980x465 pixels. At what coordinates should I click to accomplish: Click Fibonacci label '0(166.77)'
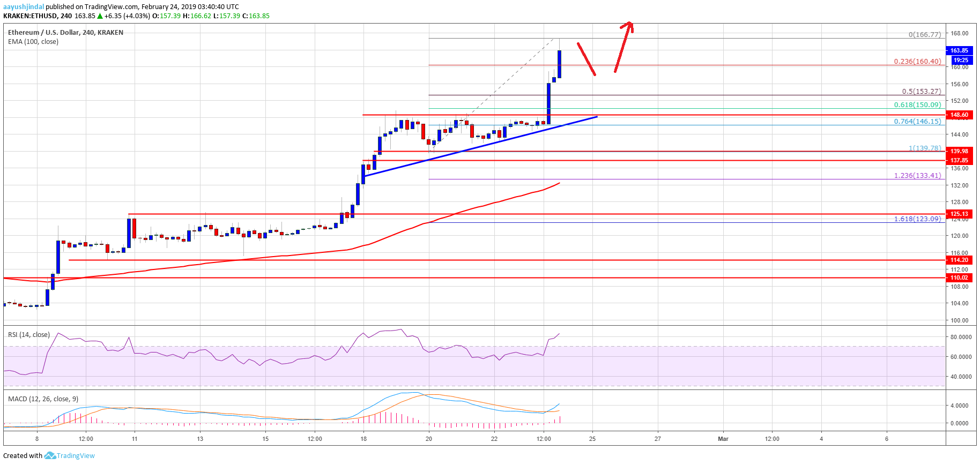pos(925,35)
